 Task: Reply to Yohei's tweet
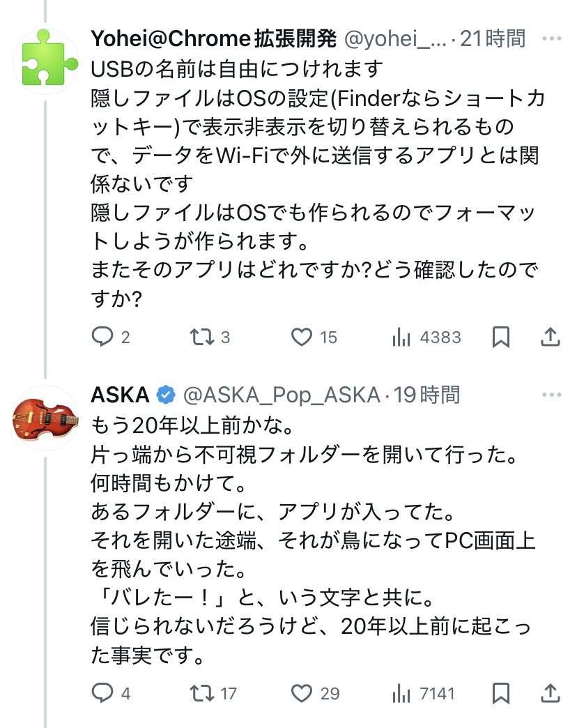point(102,338)
